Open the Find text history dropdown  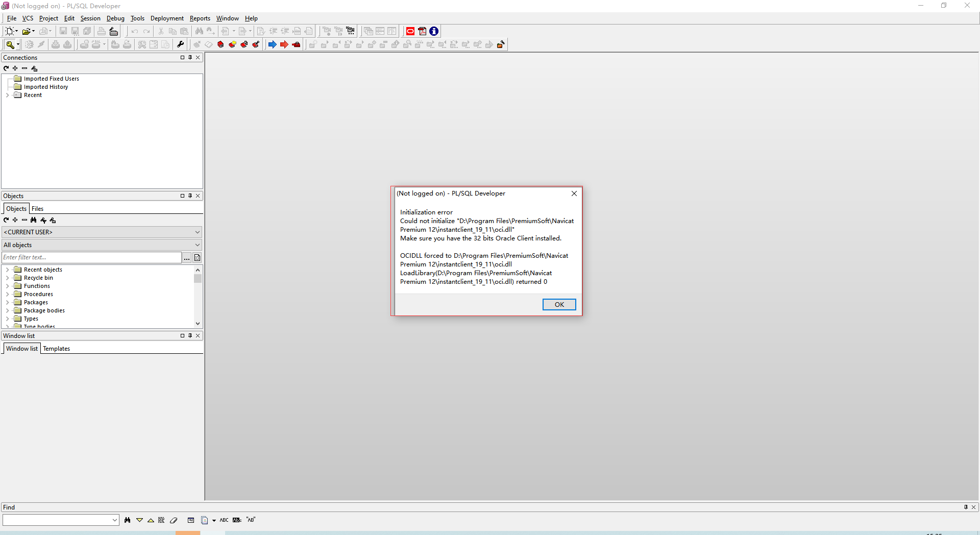coord(114,520)
